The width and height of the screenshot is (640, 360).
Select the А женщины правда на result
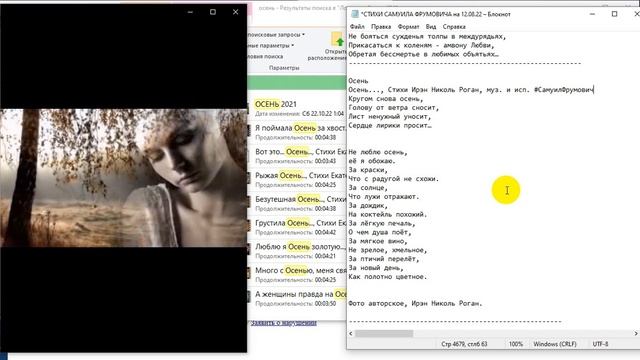297,298
